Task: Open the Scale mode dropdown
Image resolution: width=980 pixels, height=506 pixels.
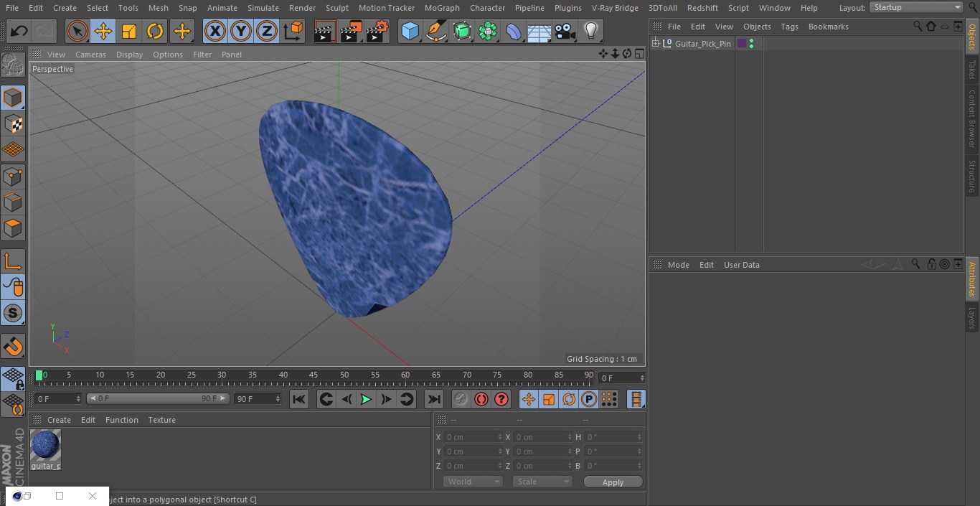Action: [x=542, y=482]
